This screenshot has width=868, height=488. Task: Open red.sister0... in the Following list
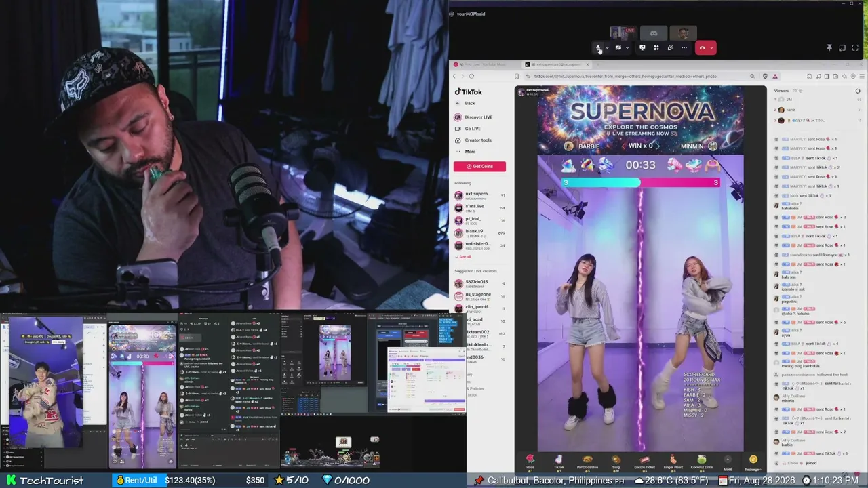pos(479,245)
